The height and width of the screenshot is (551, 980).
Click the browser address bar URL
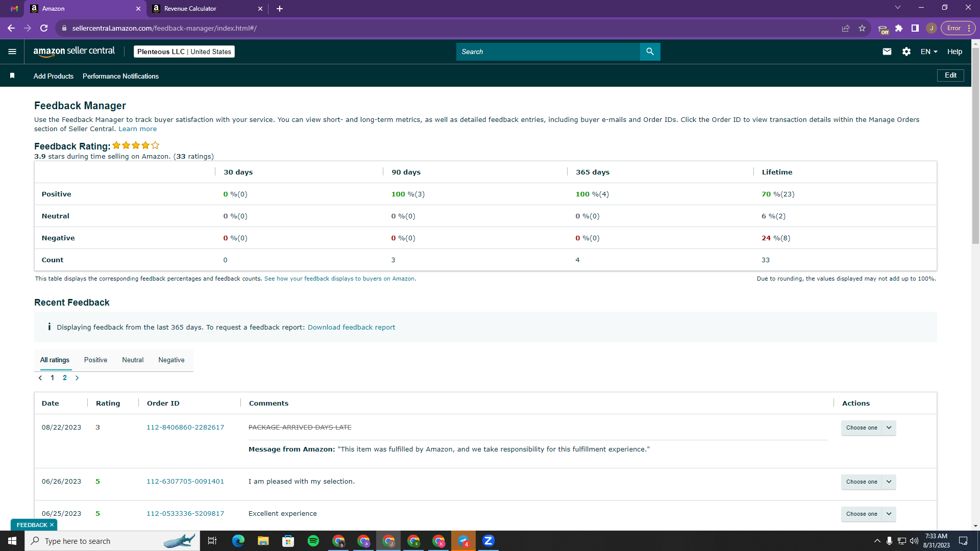[164, 28]
